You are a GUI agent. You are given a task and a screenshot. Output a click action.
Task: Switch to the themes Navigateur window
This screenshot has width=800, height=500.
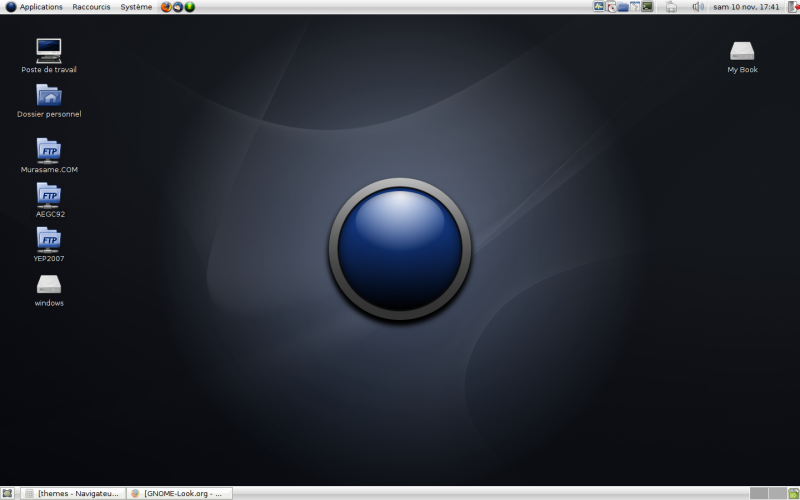(73, 493)
